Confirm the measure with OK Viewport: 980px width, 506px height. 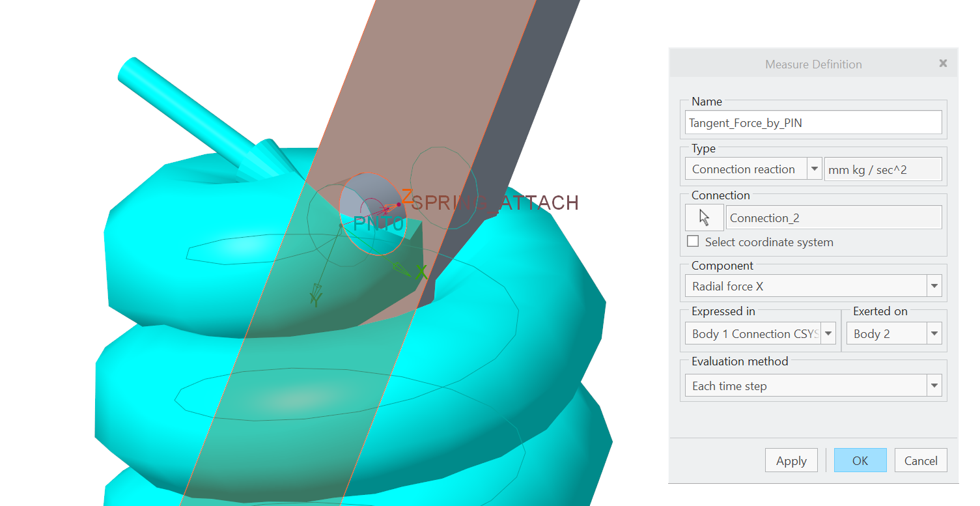860,460
